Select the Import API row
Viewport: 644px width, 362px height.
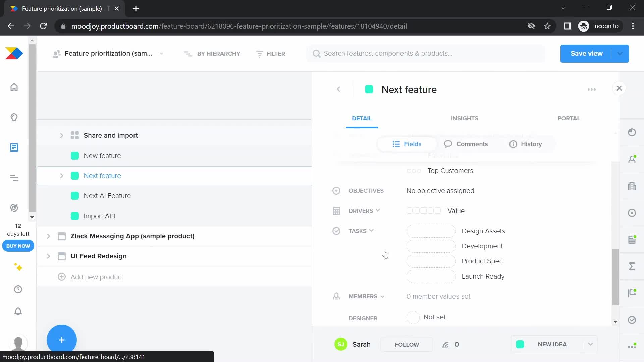[174, 216]
